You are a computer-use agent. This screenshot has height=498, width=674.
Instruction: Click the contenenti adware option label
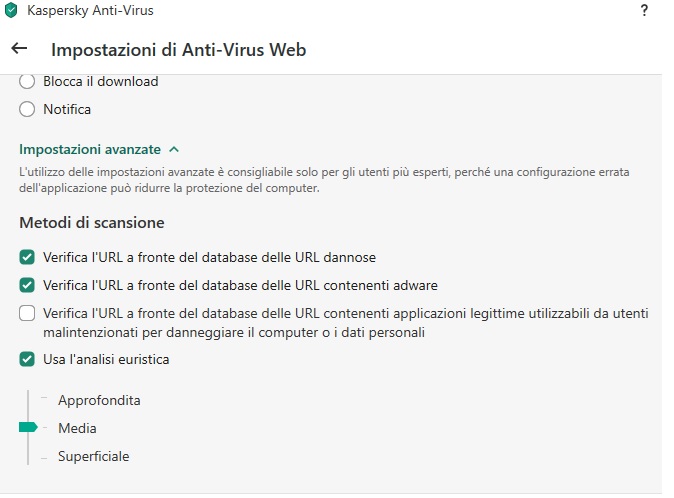click(x=240, y=285)
